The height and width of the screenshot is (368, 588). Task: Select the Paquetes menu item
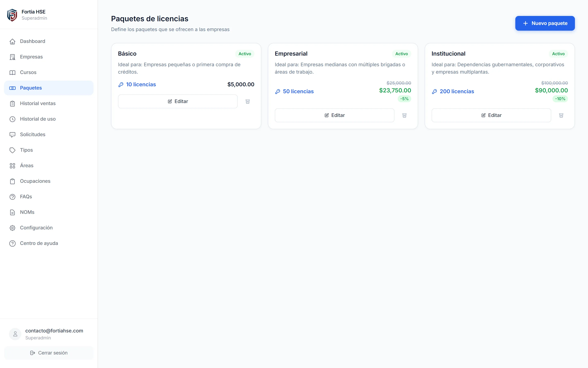(49, 88)
